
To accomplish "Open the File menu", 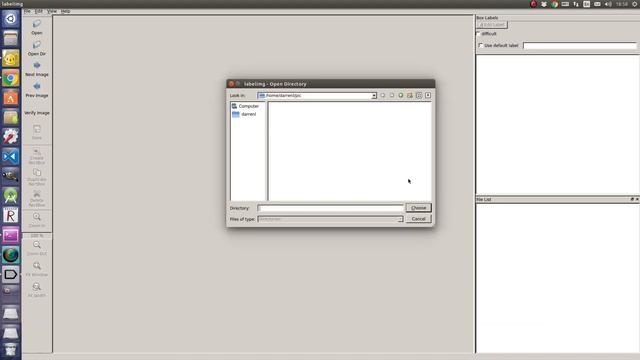I will pyautogui.click(x=27, y=11).
